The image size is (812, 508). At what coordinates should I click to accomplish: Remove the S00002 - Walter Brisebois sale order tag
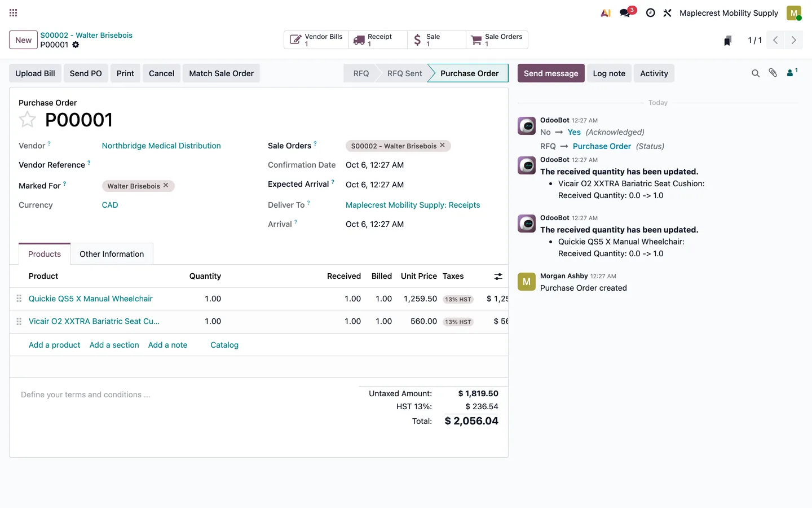click(443, 145)
